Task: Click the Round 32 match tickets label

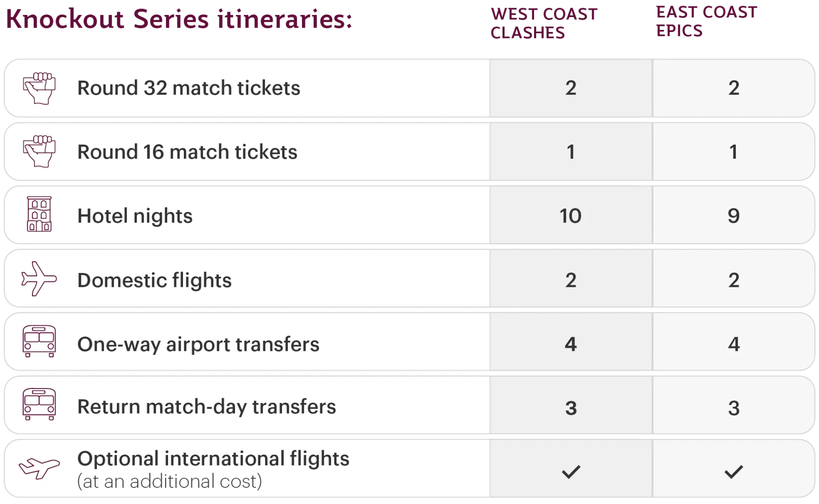Action: [x=189, y=88]
